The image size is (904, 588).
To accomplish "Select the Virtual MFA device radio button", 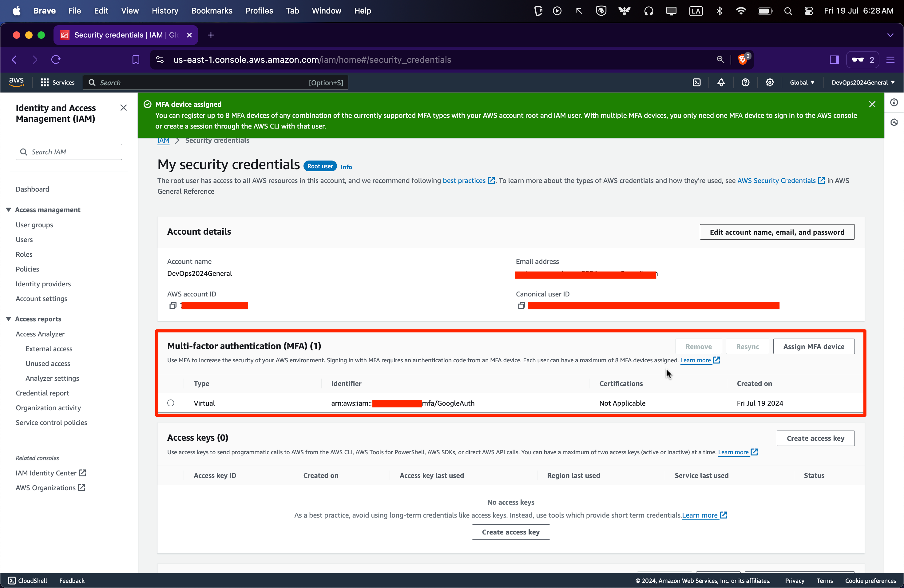I will click(171, 403).
